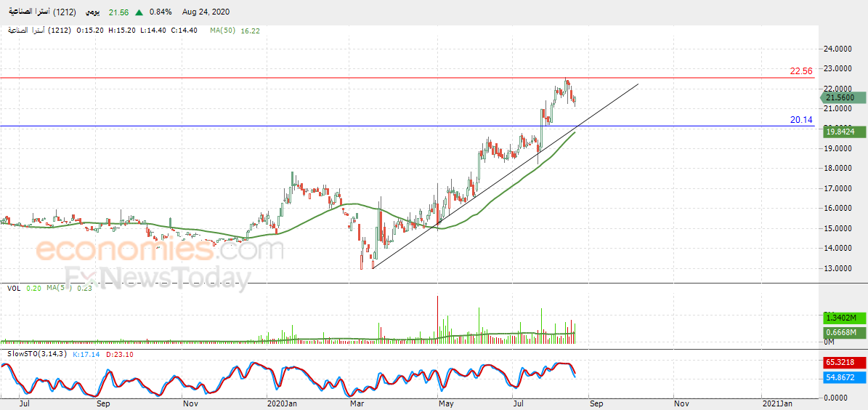
Task: Click the '18.0000' price axis label
Action: click(839, 169)
